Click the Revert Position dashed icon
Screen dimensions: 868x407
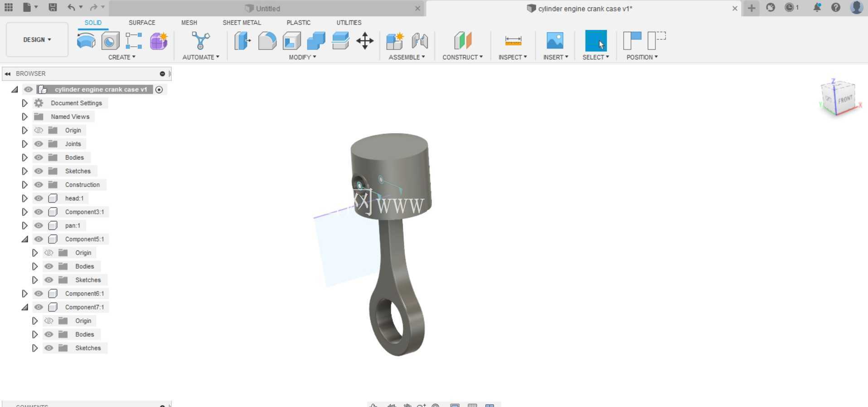pyautogui.click(x=657, y=41)
